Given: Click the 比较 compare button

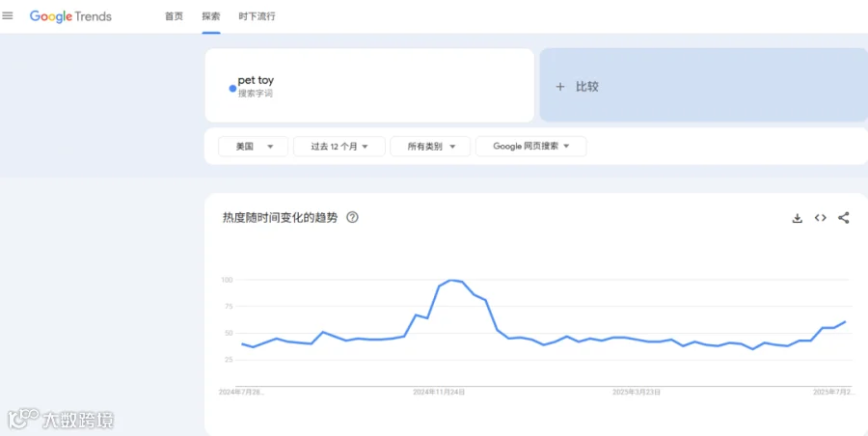Looking at the screenshot, I should [x=704, y=85].
